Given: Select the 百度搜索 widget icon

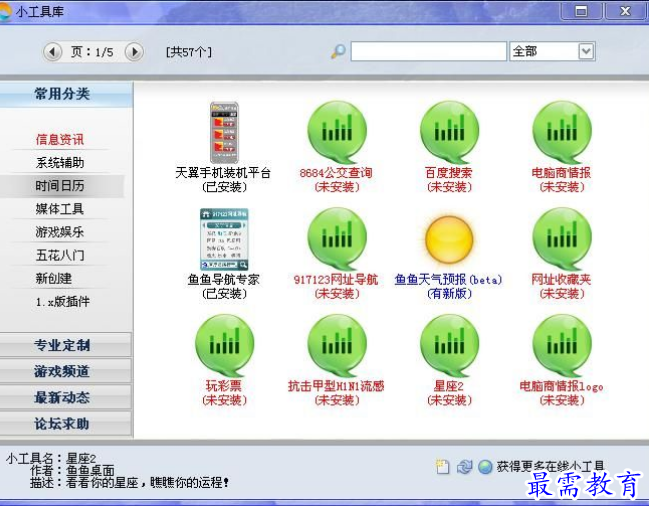Looking at the screenshot, I should coord(449,132).
